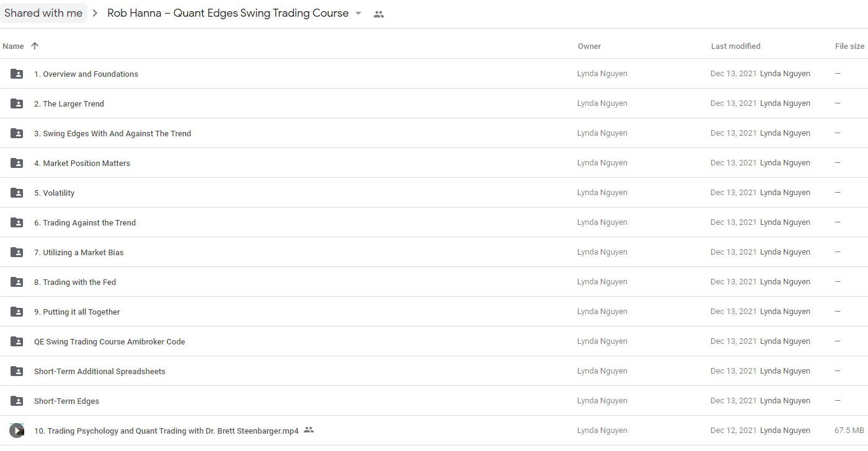Click owner Lynda Nguyen in the Putting it all Together row

tap(602, 311)
